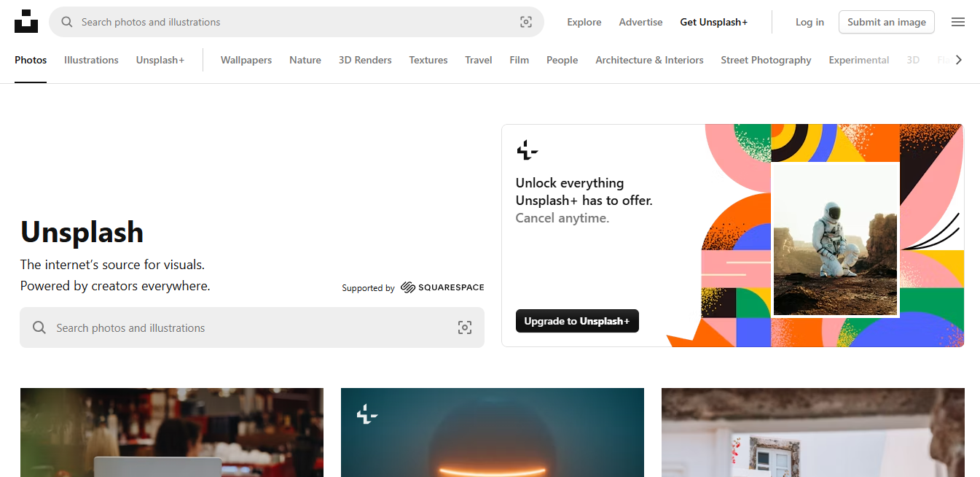Click the hero search input field

219,327
